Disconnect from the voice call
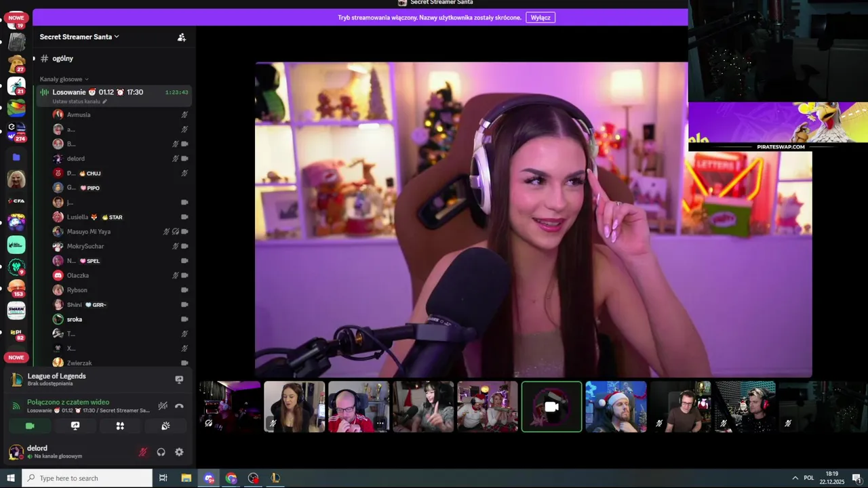 (x=179, y=406)
